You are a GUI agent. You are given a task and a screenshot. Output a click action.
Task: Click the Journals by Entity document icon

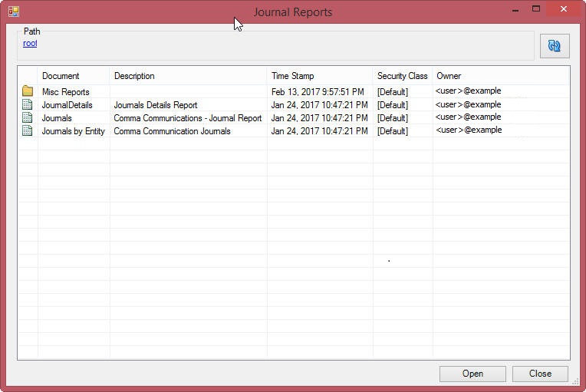[x=28, y=130]
